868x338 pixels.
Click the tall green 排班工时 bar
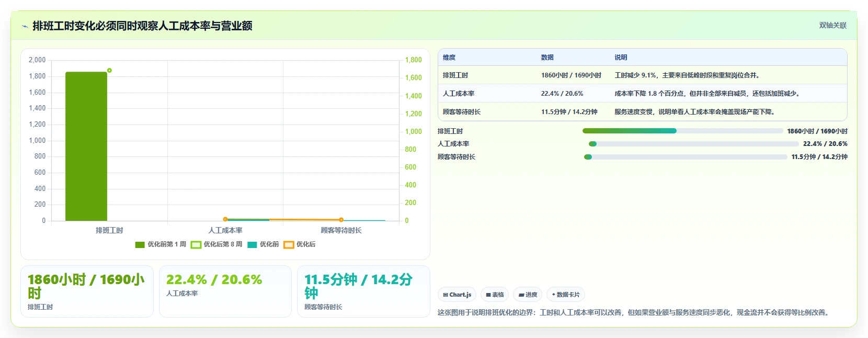[x=86, y=147]
